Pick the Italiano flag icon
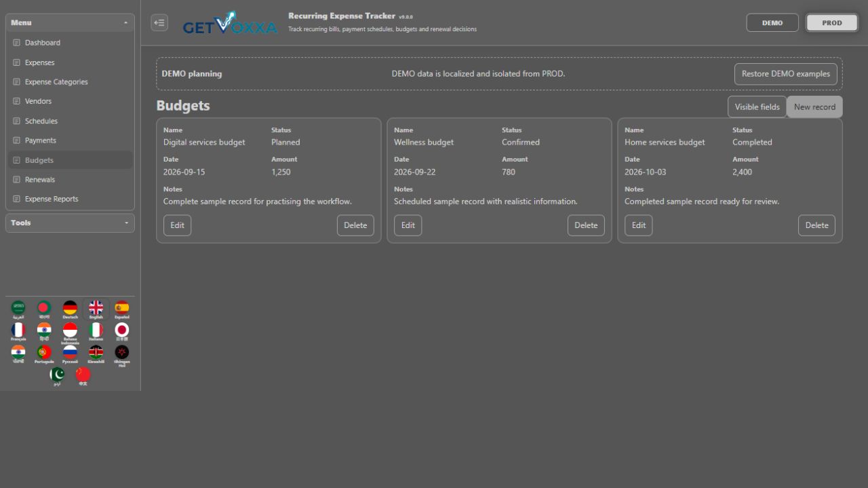 coord(96,332)
